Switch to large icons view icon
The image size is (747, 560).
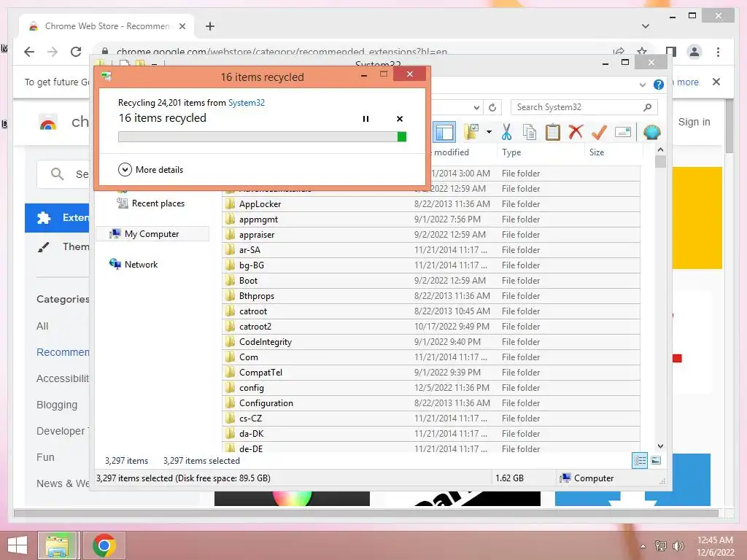click(x=656, y=460)
